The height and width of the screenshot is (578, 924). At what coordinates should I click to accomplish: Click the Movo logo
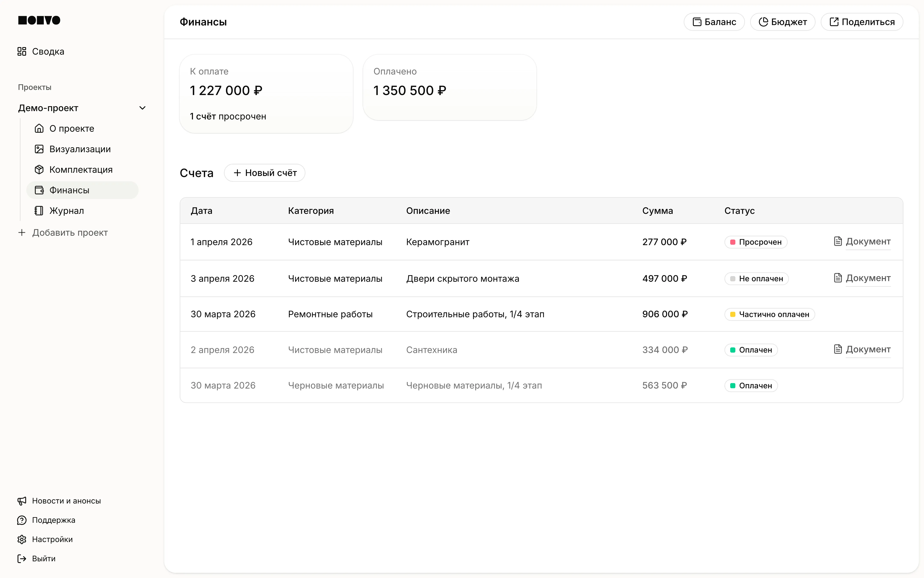tap(39, 20)
